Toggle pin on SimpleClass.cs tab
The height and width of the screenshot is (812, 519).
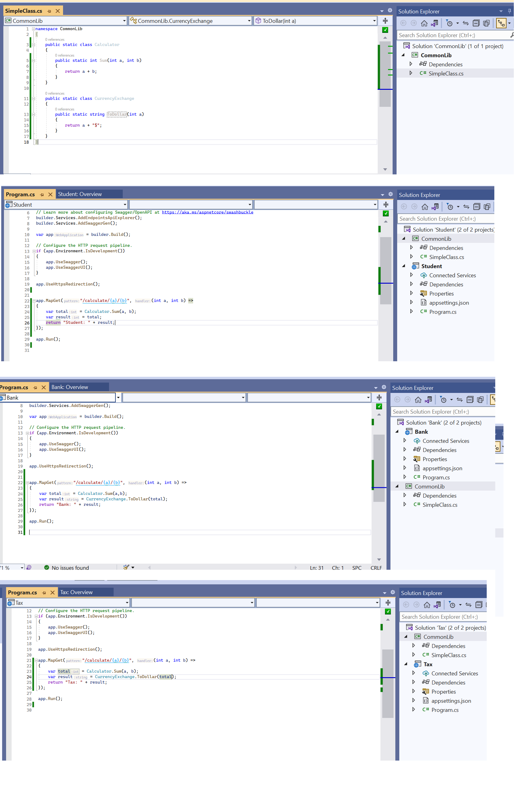49,11
